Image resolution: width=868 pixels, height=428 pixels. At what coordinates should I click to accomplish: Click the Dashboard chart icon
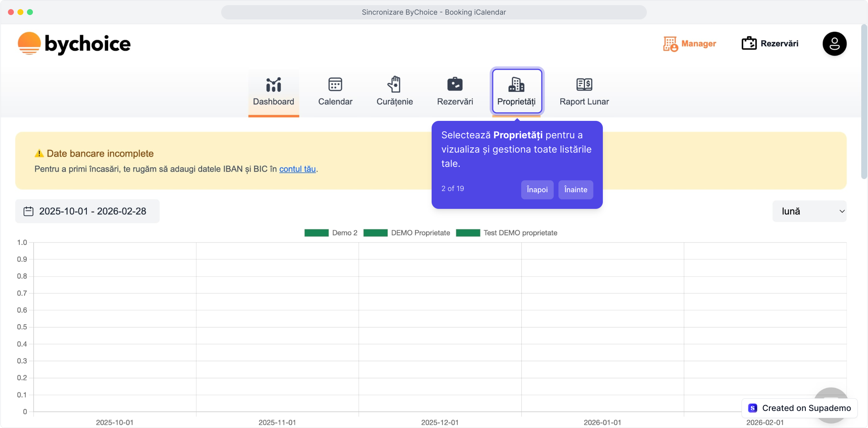tap(273, 84)
